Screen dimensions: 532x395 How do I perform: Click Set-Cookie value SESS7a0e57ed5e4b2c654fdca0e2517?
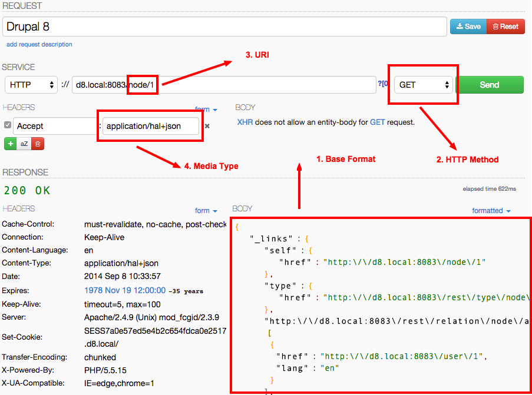[155, 331]
